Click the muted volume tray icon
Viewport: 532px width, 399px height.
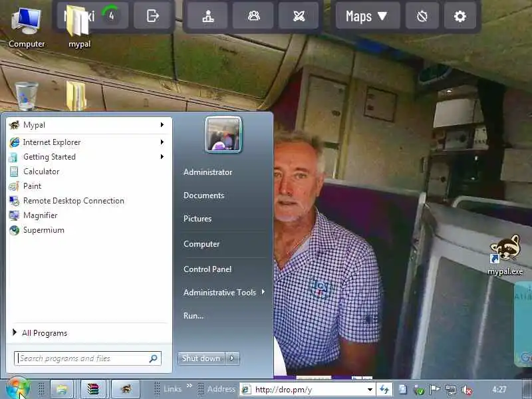click(467, 390)
